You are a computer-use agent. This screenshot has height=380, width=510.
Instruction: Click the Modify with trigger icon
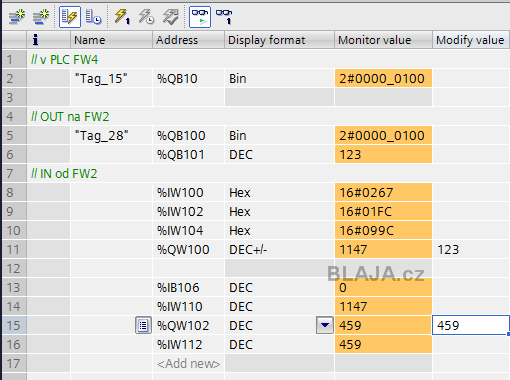point(146,17)
